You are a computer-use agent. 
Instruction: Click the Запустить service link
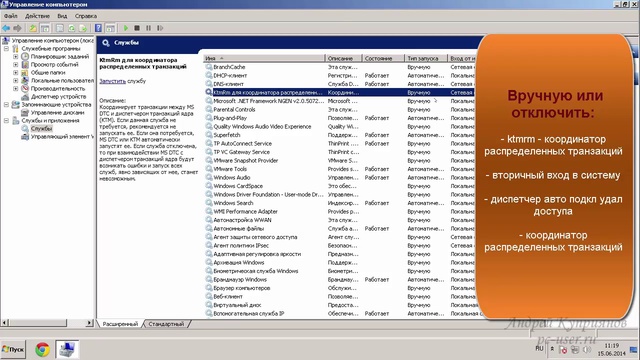[x=112, y=81]
